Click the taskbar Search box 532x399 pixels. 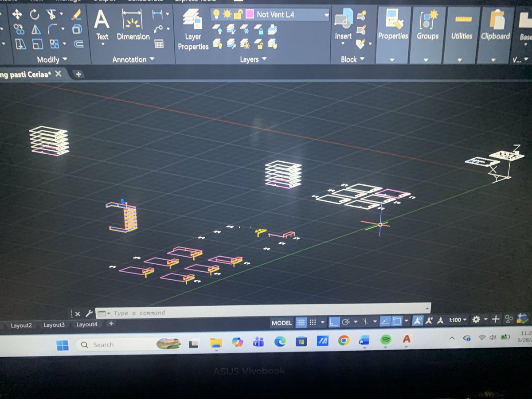129,344
